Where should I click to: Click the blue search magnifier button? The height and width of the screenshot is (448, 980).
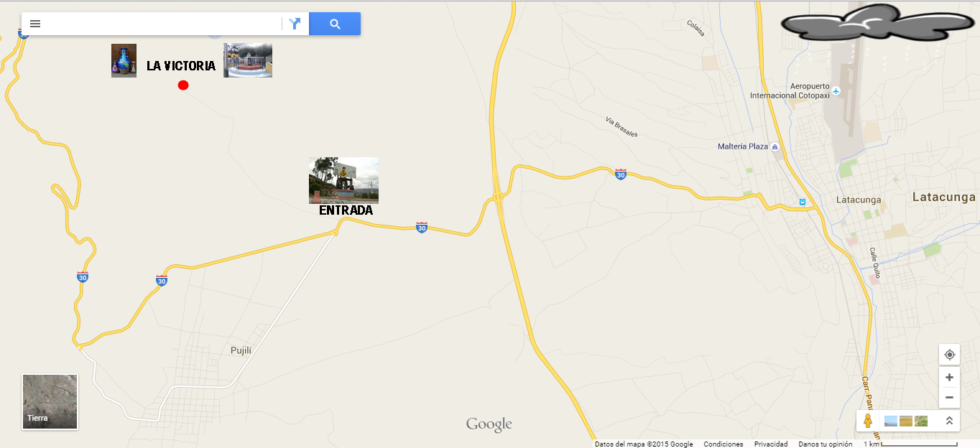pos(335,24)
